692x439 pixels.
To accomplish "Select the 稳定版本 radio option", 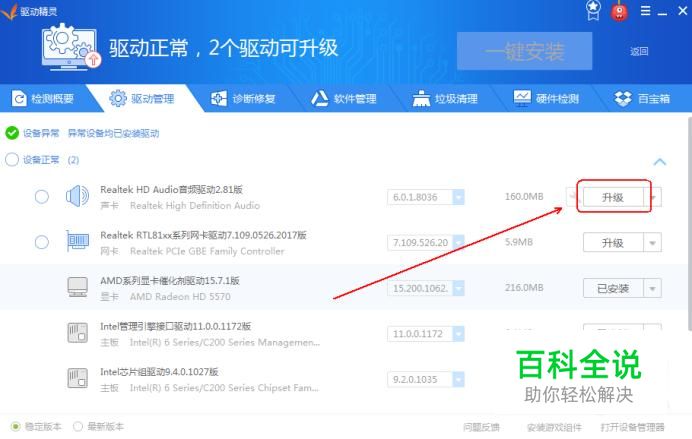I will pos(16,426).
